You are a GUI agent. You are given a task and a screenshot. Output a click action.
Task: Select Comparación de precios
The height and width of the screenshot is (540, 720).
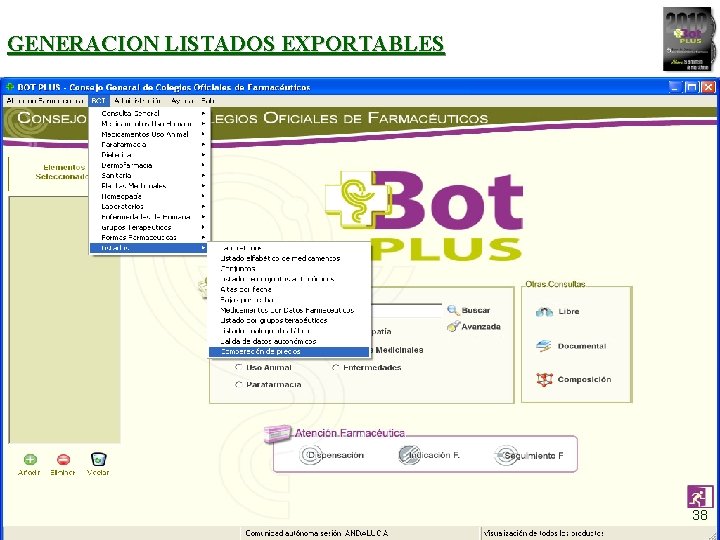point(289,352)
